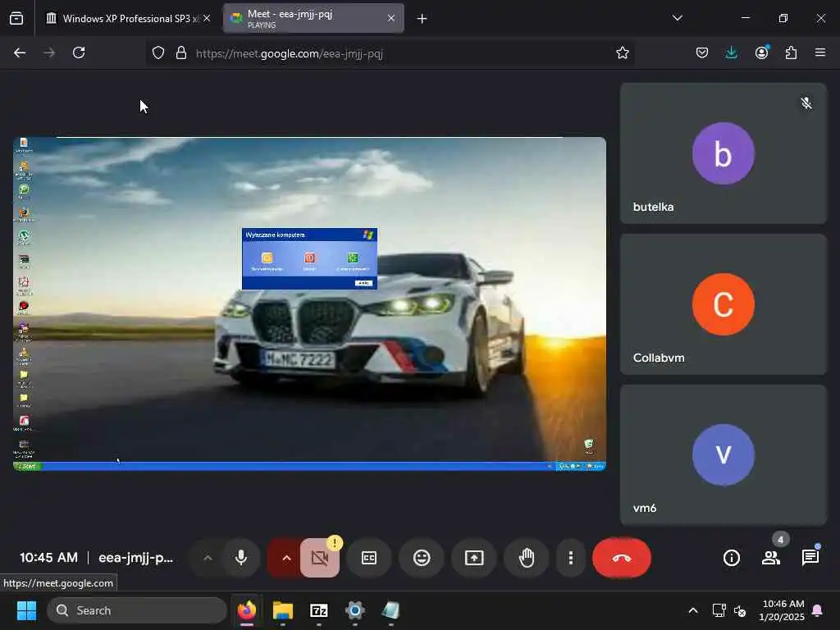Click the orange C avatar
840x630 pixels.
click(724, 304)
